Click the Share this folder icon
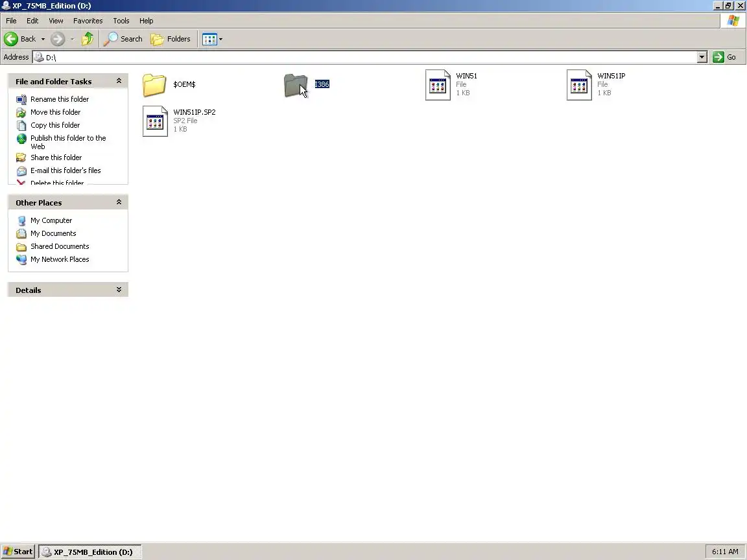 click(21, 157)
